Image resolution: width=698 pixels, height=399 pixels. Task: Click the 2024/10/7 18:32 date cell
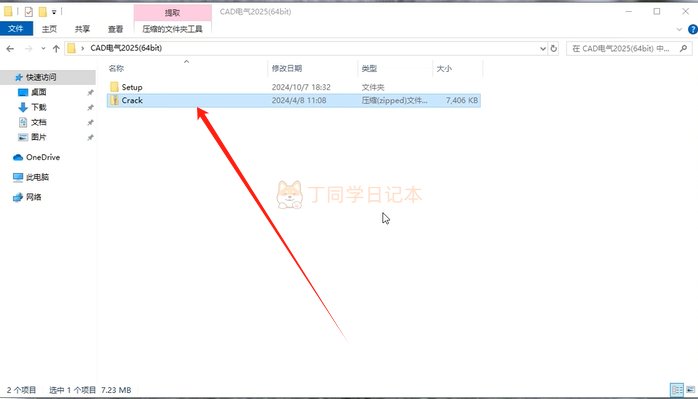click(301, 87)
